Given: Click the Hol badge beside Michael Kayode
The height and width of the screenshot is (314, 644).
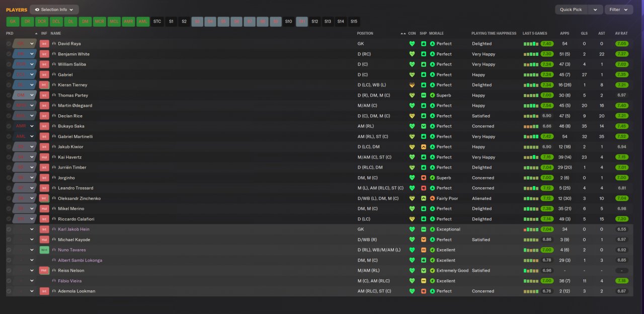Looking at the screenshot, I should [44, 240].
